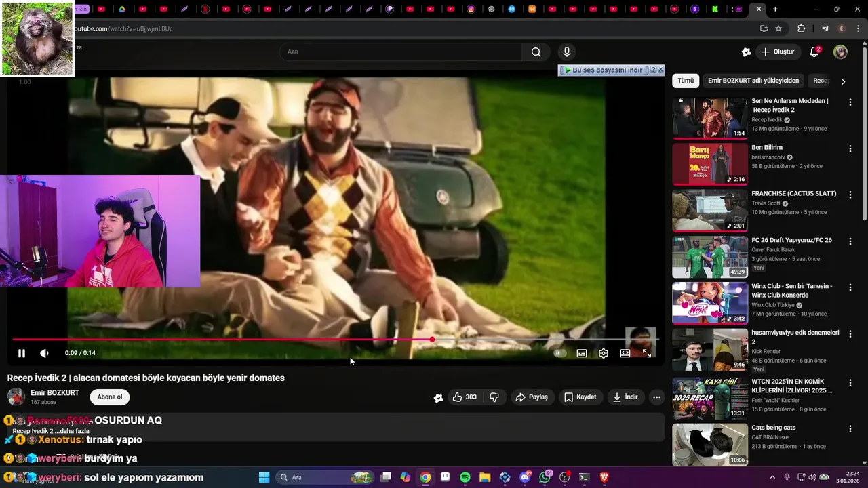Mute the video volume

[44, 353]
